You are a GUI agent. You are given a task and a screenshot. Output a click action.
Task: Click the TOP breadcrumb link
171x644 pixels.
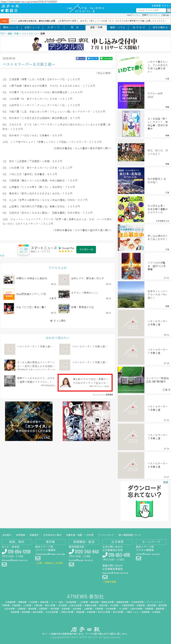click(2, 34)
